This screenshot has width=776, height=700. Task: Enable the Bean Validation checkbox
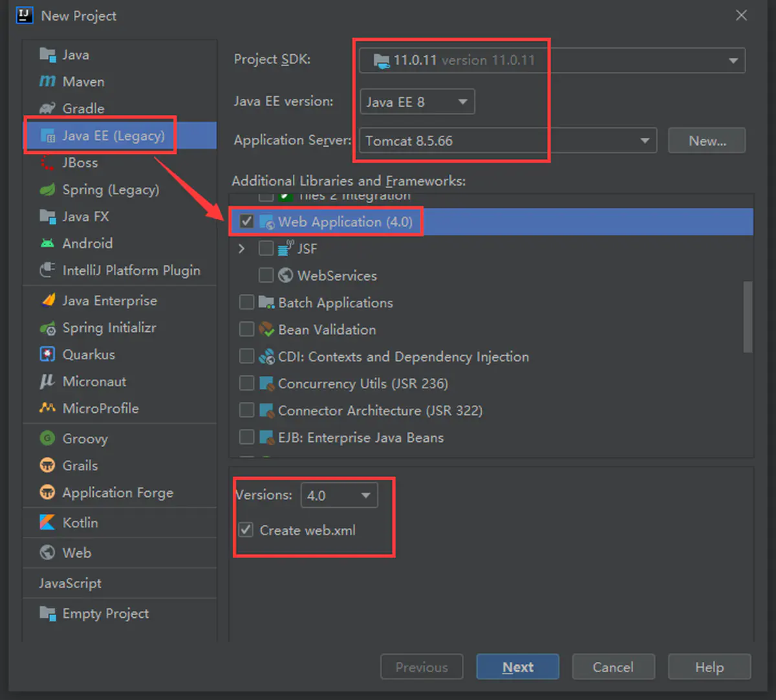pyautogui.click(x=246, y=329)
